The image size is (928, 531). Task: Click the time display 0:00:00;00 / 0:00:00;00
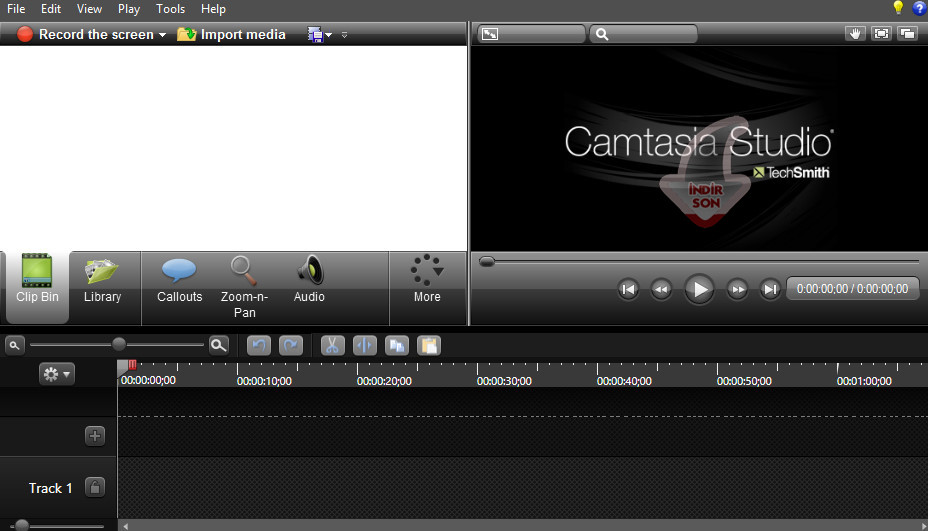pyautogui.click(x=852, y=289)
